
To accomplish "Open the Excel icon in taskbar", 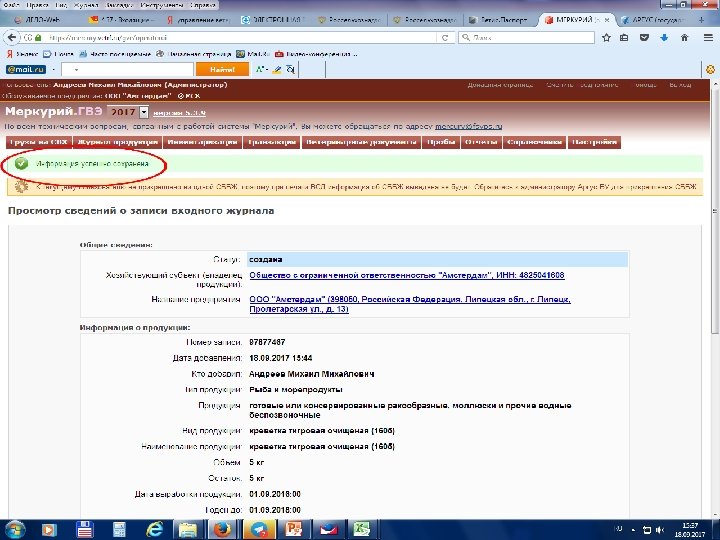I will coord(361,530).
